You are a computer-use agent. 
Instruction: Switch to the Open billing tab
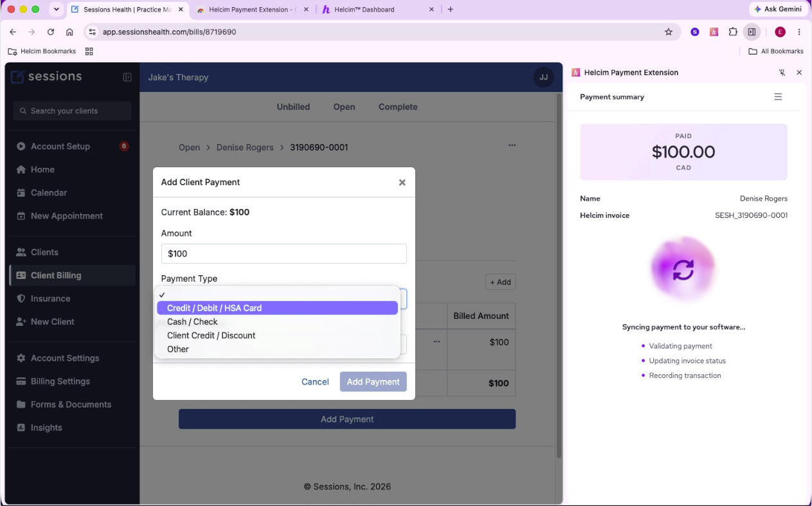click(x=344, y=107)
